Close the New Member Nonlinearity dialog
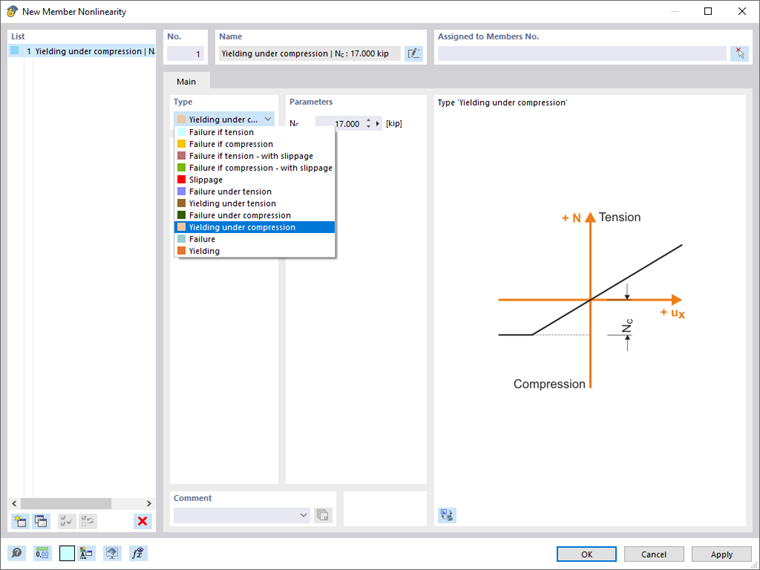This screenshot has width=760, height=570. click(x=742, y=11)
